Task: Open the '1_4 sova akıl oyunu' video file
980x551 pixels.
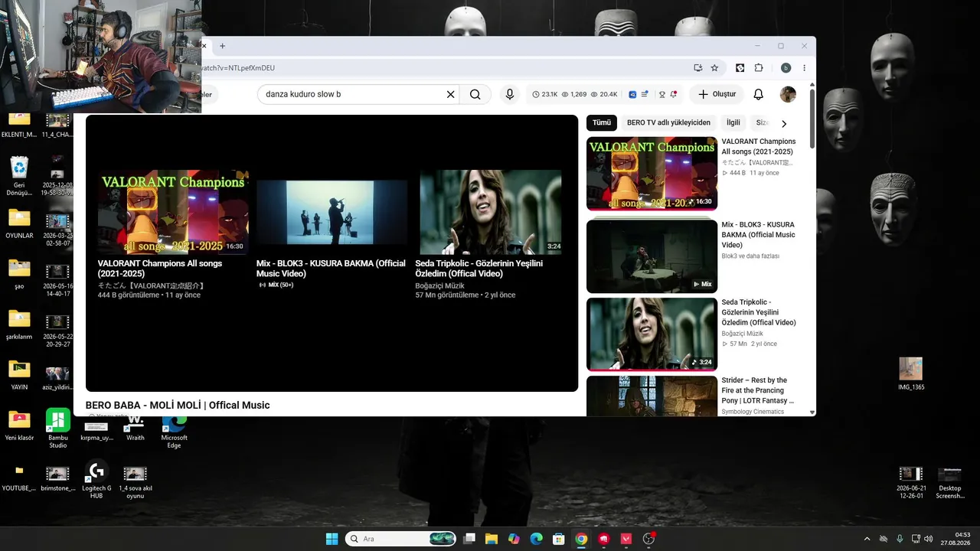Action: (135, 482)
